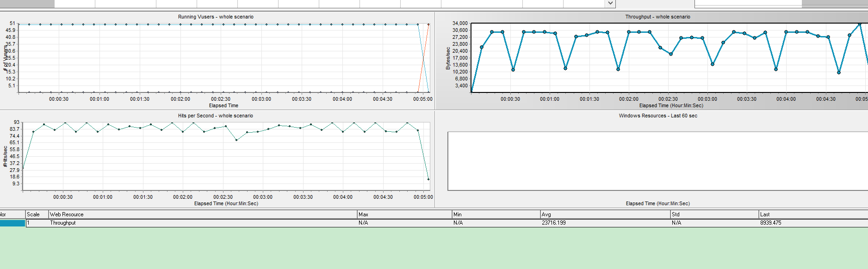Image resolution: width=868 pixels, height=269 pixels.
Task: Click the Throughput blue color swatch
Action: click(x=12, y=223)
